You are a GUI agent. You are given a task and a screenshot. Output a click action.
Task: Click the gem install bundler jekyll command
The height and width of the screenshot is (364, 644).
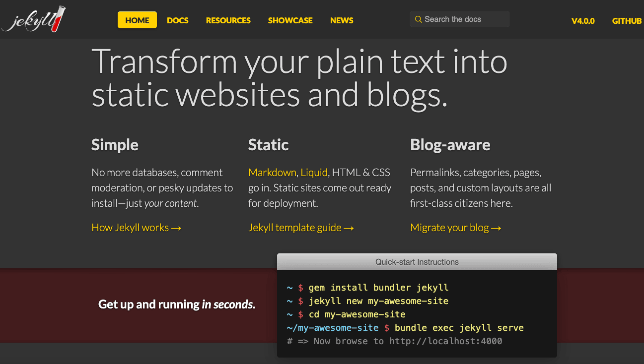tap(378, 288)
